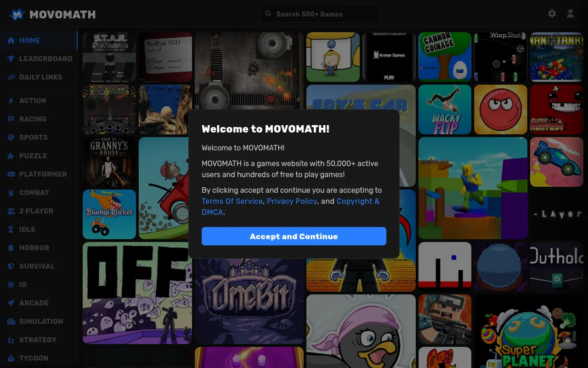
Task: Click the Sports ball icon
Action: [x=11, y=138]
